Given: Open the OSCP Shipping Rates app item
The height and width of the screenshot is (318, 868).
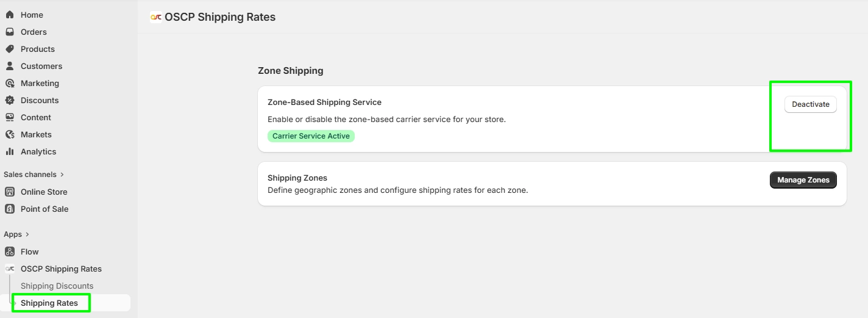Looking at the screenshot, I should (x=61, y=269).
